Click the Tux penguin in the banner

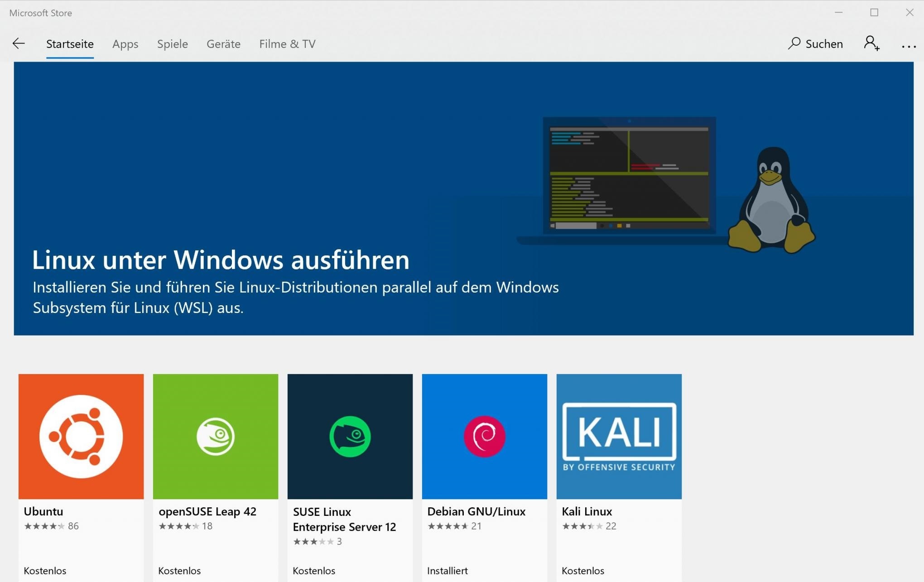(772, 200)
